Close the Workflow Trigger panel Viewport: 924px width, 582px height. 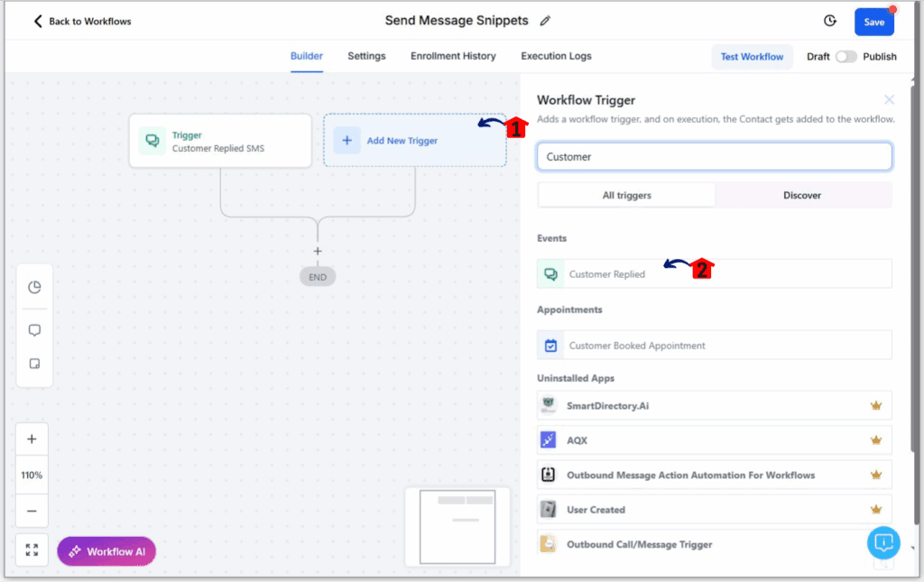point(889,99)
